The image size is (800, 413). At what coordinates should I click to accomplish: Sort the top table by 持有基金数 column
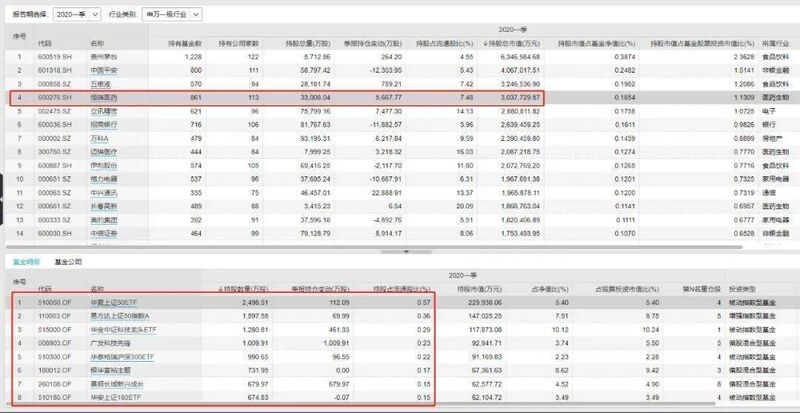coord(185,43)
